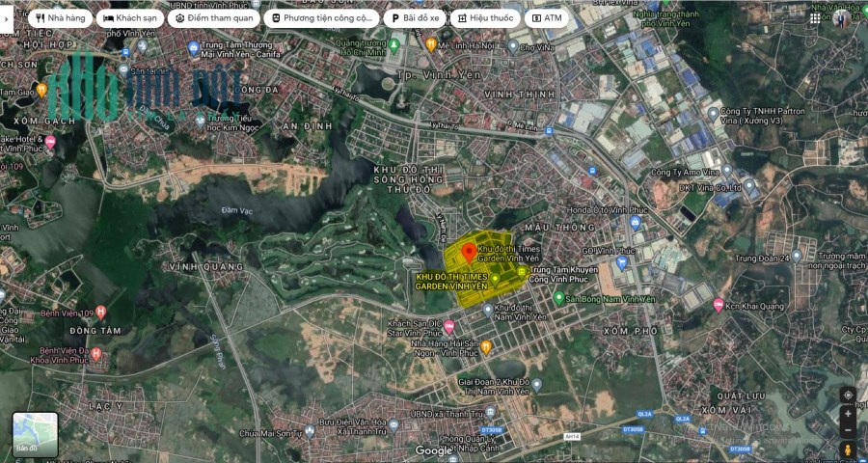Select the Sân tennis marker
This screenshot has height=463, width=868.
coord(122,69)
